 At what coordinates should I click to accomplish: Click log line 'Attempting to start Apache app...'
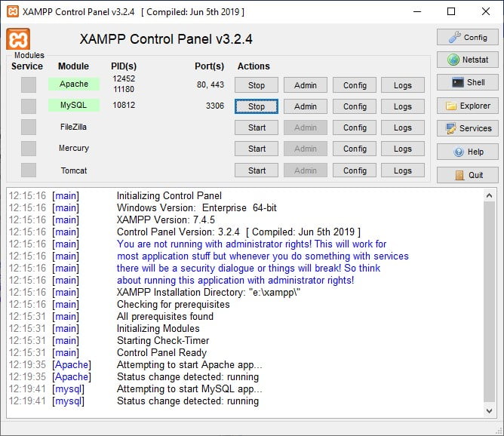point(189,364)
